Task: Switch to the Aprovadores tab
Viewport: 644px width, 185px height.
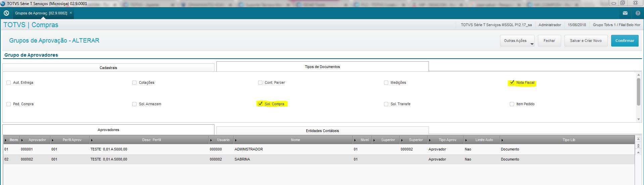Action: [108, 130]
